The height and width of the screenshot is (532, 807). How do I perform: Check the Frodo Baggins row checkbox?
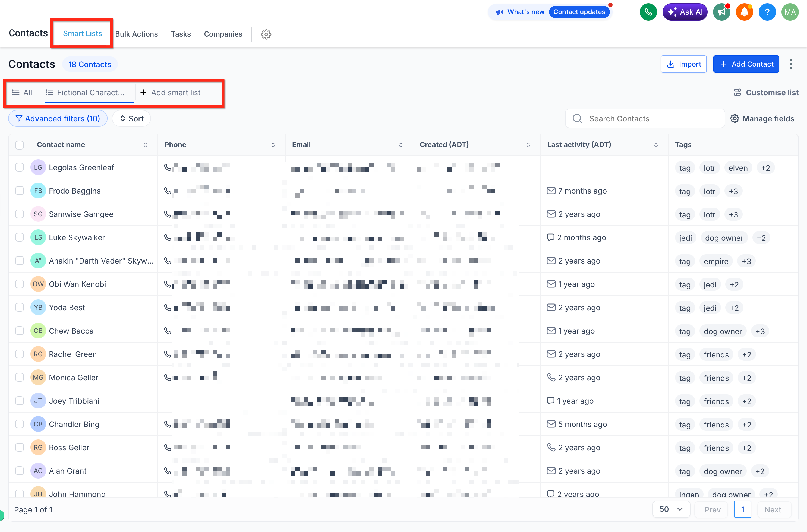(20, 191)
